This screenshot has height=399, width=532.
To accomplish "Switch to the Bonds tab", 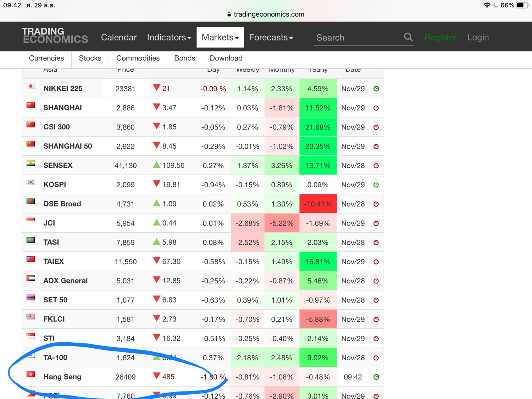I will pos(185,58).
